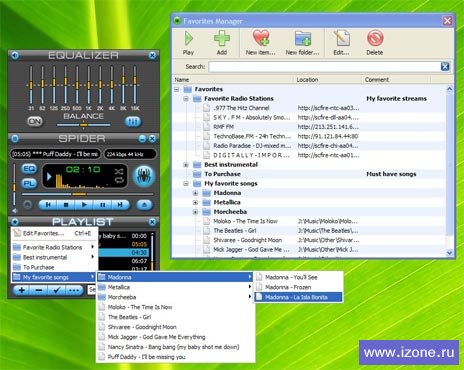Collapse My favorite songs folder
464x370 pixels.
tap(186, 184)
